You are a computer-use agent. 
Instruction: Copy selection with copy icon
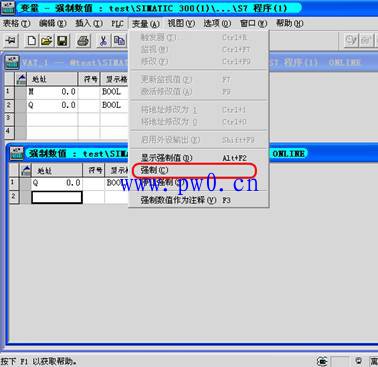point(119,41)
